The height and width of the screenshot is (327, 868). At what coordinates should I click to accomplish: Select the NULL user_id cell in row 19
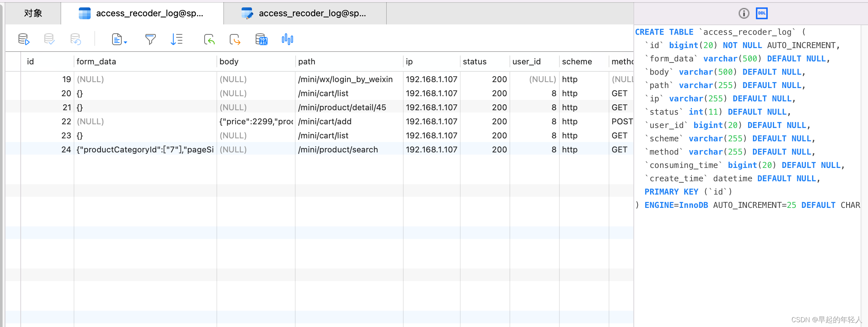click(535, 79)
